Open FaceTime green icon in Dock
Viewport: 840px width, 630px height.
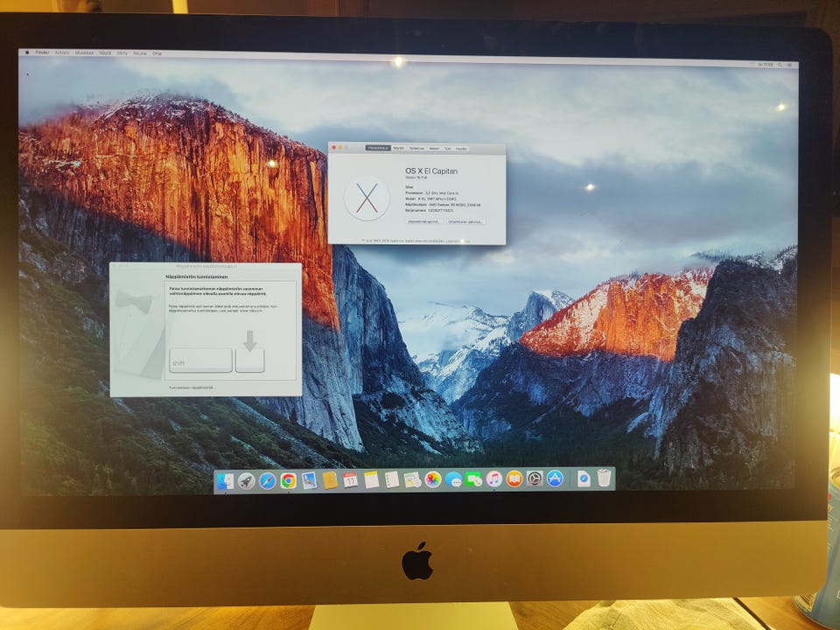[x=473, y=479]
